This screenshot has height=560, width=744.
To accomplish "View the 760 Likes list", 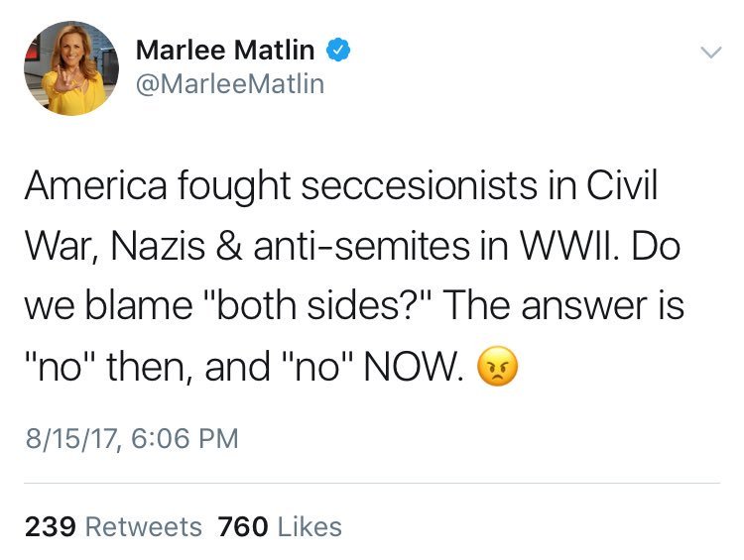I will (x=280, y=526).
